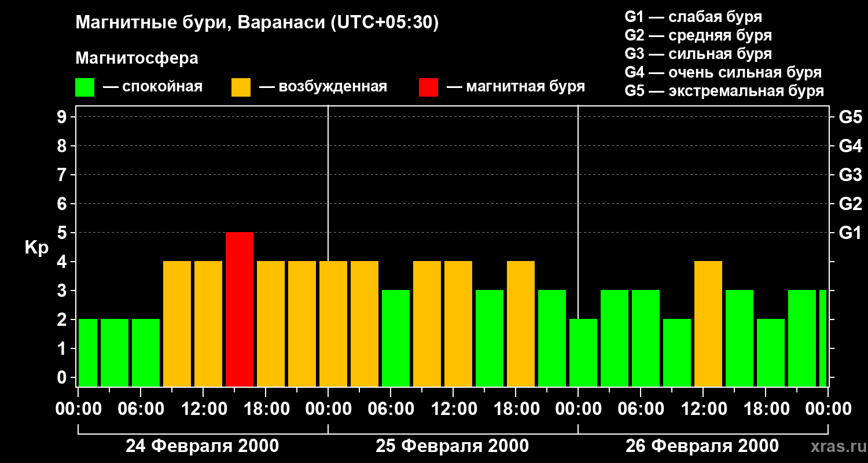
Task: Select the orange bar just before the red bar
Action: click(x=208, y=324)
